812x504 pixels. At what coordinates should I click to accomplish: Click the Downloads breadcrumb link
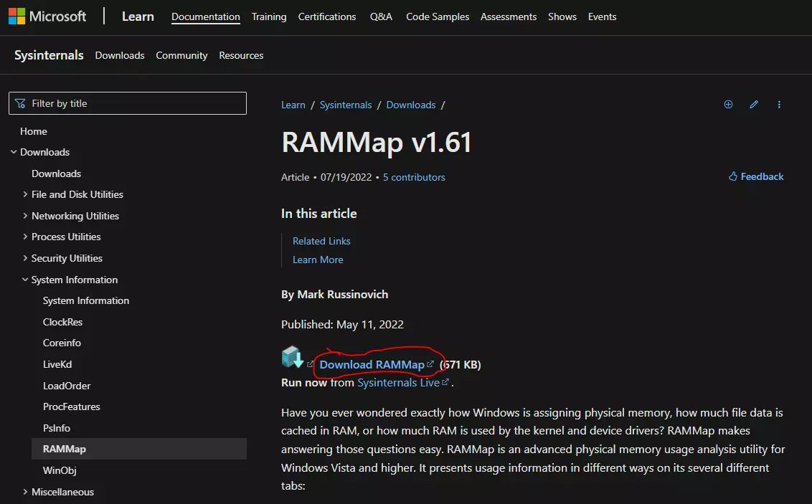(x=411, y=105)
